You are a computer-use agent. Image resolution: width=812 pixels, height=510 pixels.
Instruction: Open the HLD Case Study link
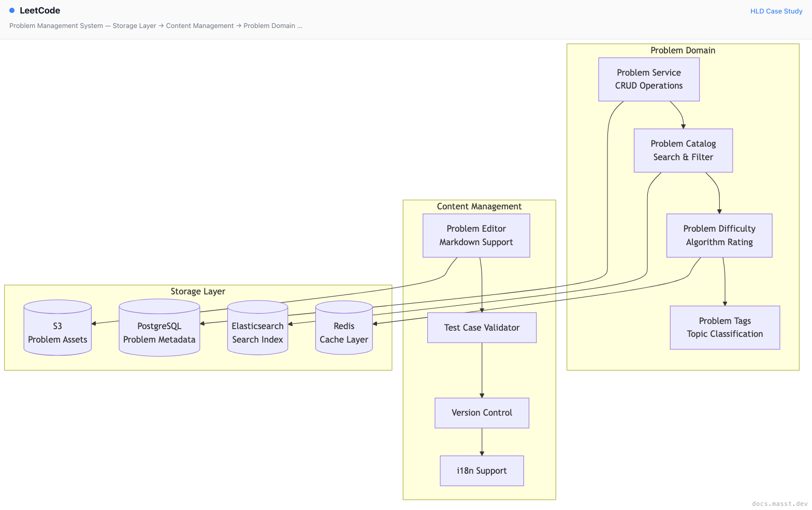coord(776,11)
